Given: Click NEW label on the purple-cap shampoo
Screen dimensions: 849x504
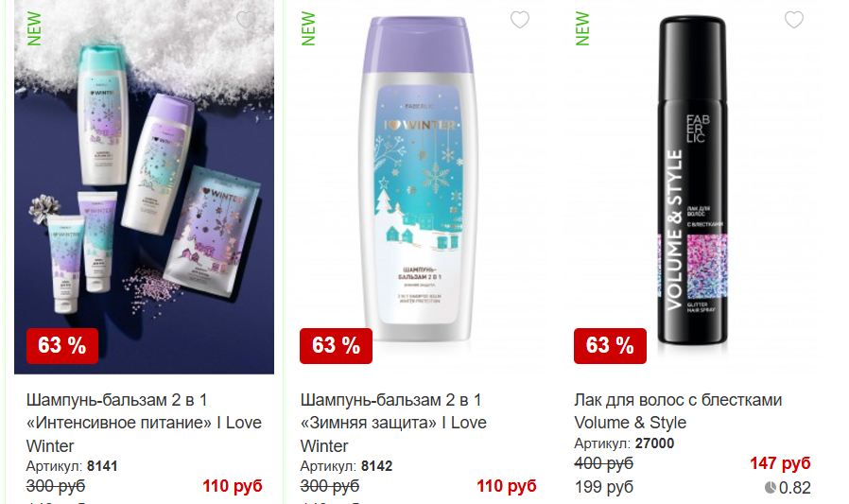Looking at the screenshot, I should pos(308,28).
